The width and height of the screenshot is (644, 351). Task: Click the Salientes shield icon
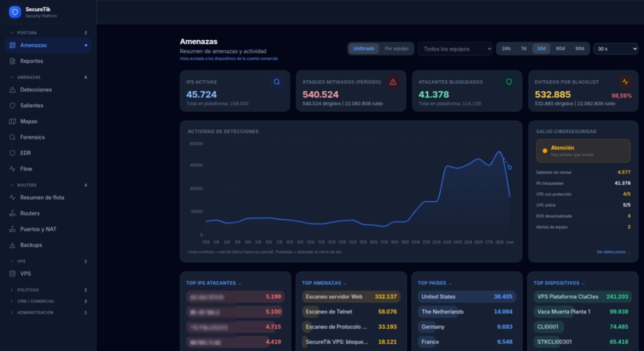coord(12,105)
